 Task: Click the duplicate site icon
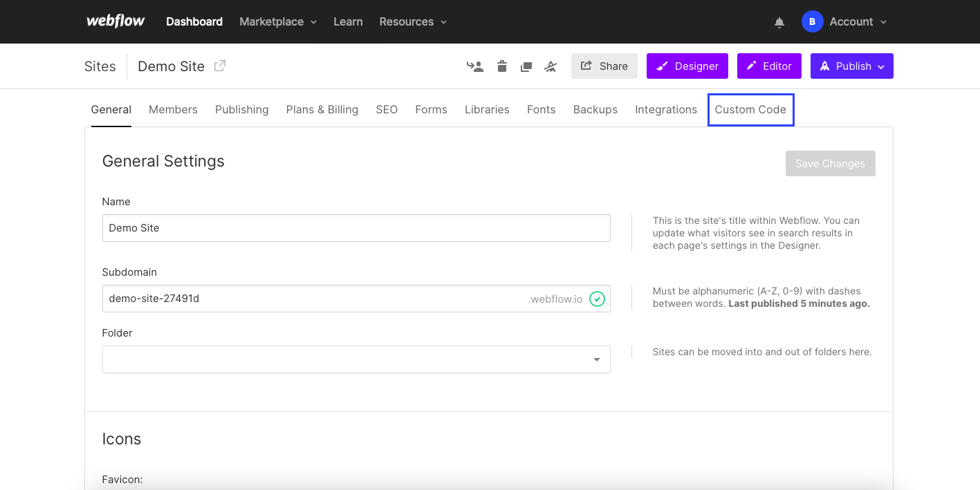click(x=526, y=66)
